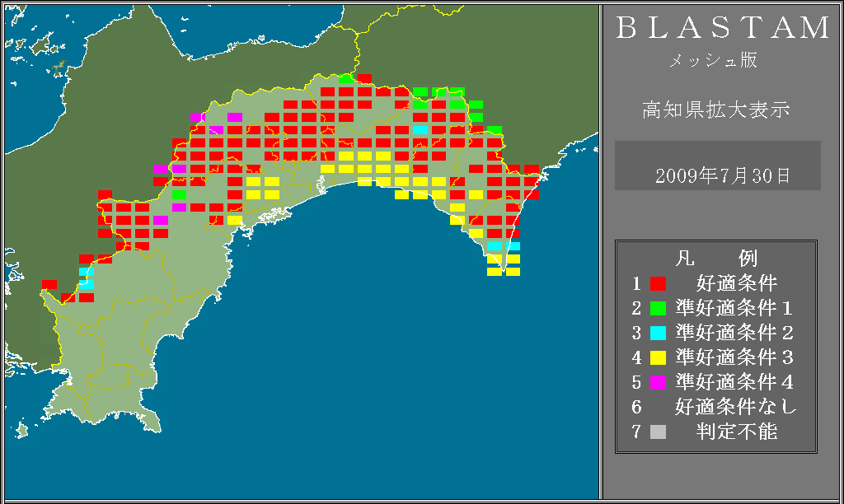Click the red 好適条件 legend swatch

pos(658,283)
